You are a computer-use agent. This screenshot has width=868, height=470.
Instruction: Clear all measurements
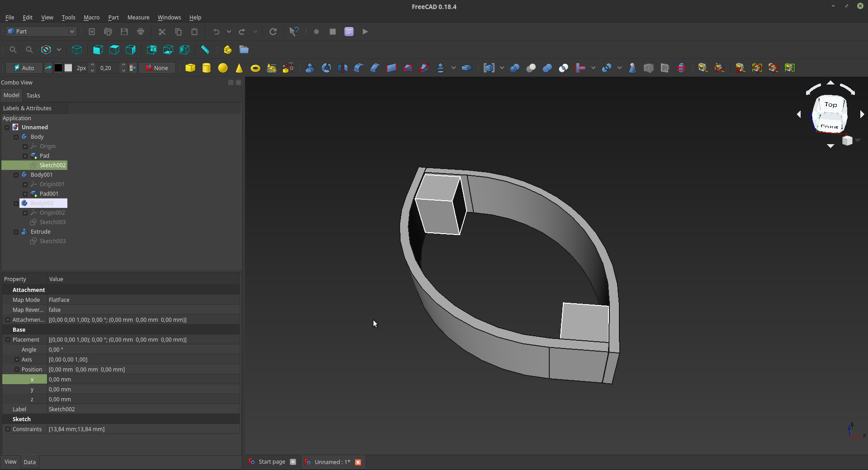[x=741, y=68]
